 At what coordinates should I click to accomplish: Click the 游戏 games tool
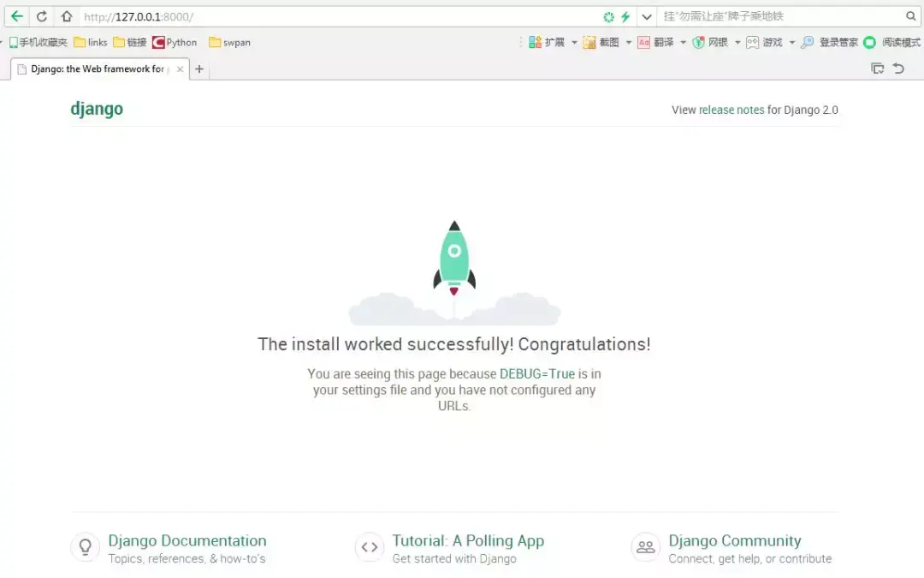click(764, 43)
